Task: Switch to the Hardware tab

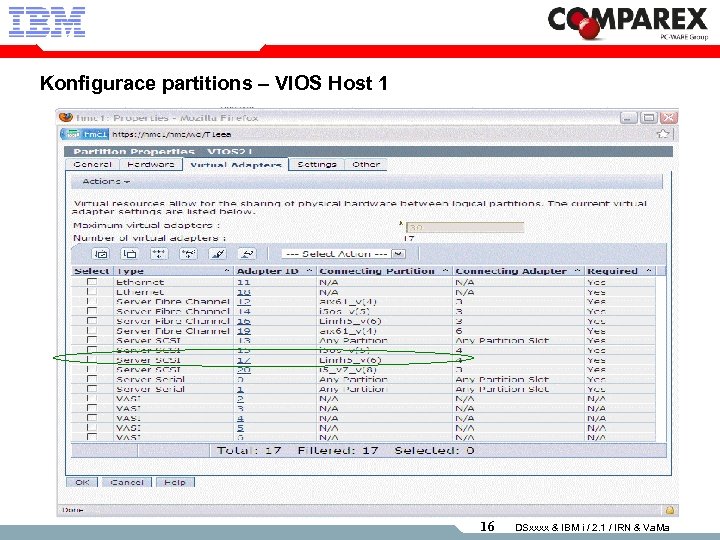Action: click(x=151, y=164)
